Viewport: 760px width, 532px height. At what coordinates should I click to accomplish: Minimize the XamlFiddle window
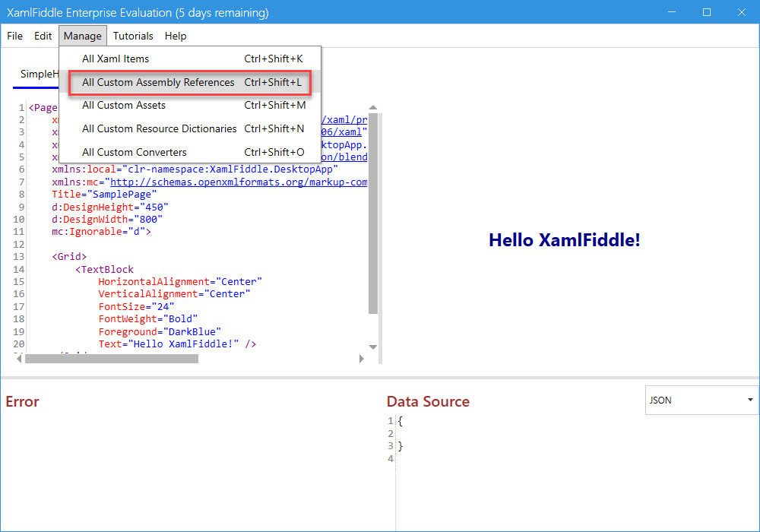(671, 12)
